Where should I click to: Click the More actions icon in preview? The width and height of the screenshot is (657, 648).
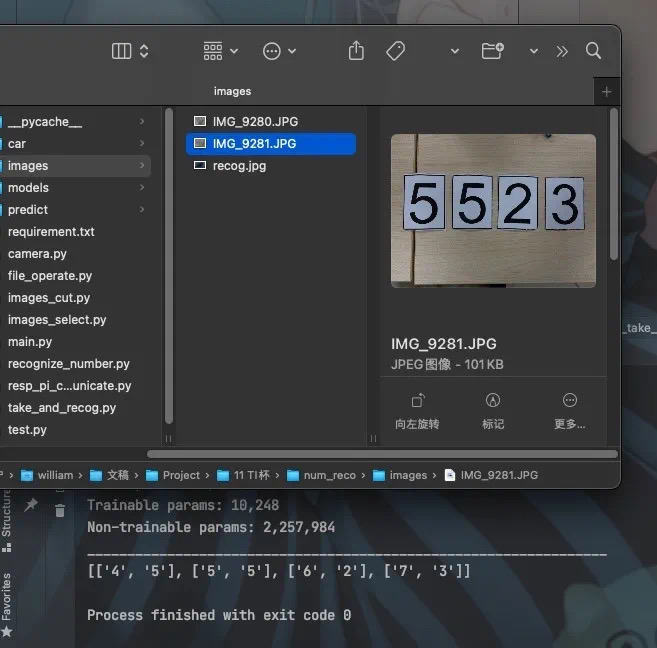tap(569, 401)
